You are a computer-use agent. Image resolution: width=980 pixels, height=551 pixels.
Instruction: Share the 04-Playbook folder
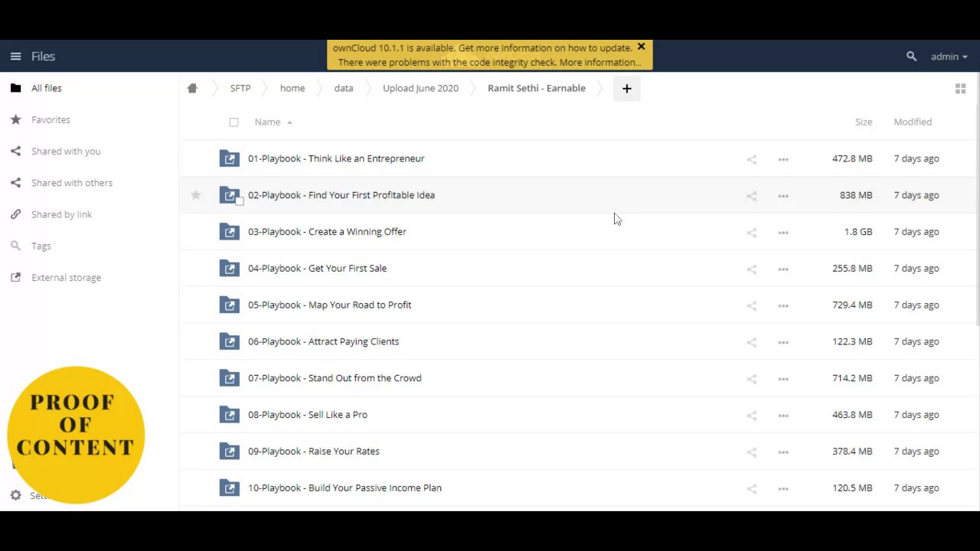[x=751, y=269]
